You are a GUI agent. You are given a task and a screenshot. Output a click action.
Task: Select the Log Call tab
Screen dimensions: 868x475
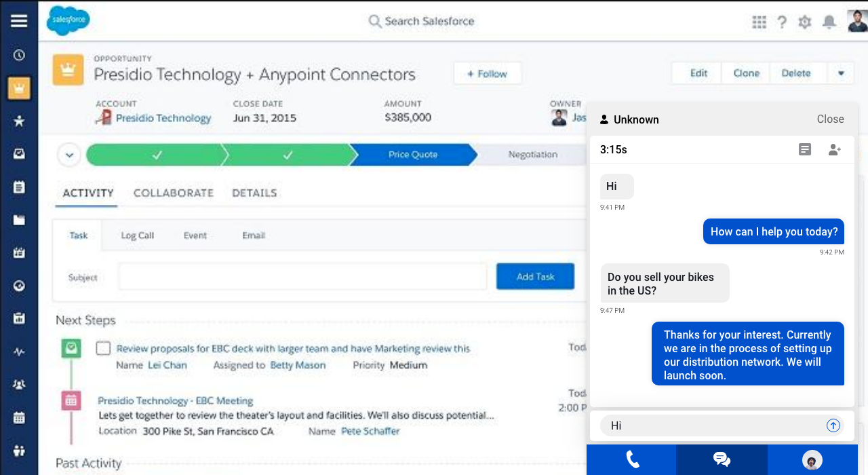point(138,235)
